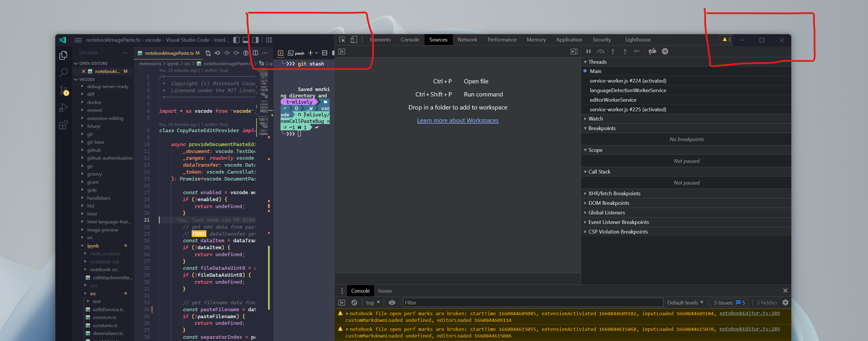Open Source Control view with badge
The width and height of the screenshot is (868, 341).
(x=63, y=90)
